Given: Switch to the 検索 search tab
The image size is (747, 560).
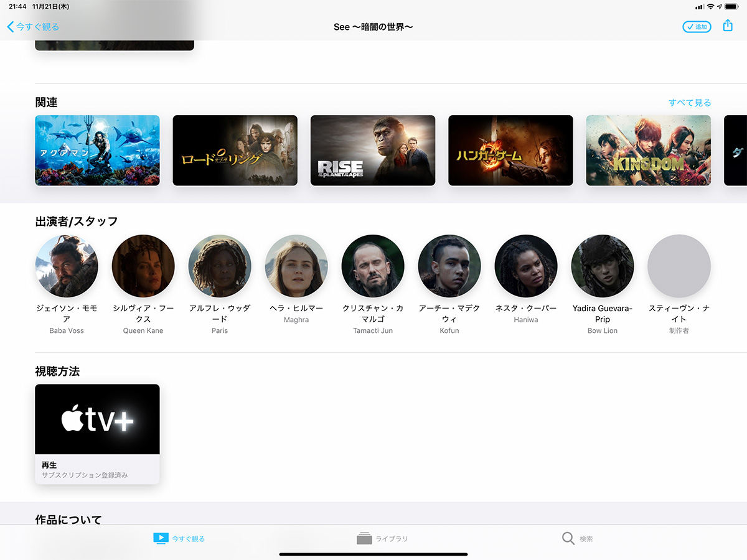Looking at the screenshot, I should pyautogui.click(x=577, y=538).
